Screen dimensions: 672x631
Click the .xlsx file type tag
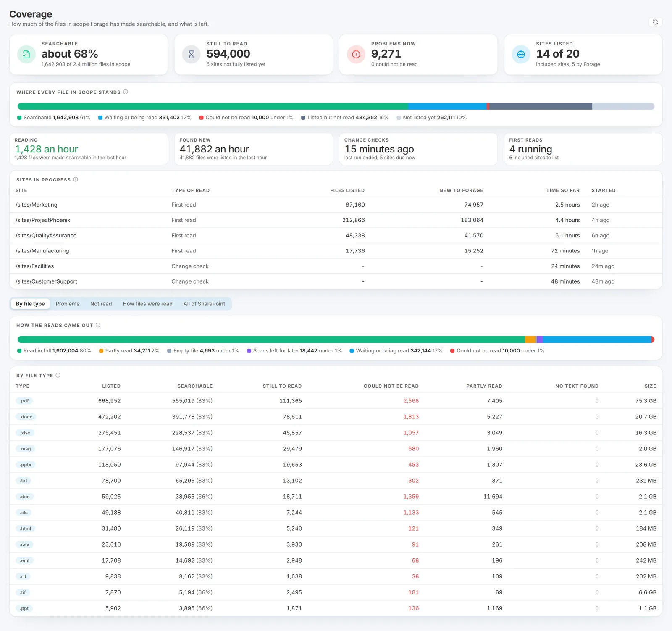(x=25, y=433)
